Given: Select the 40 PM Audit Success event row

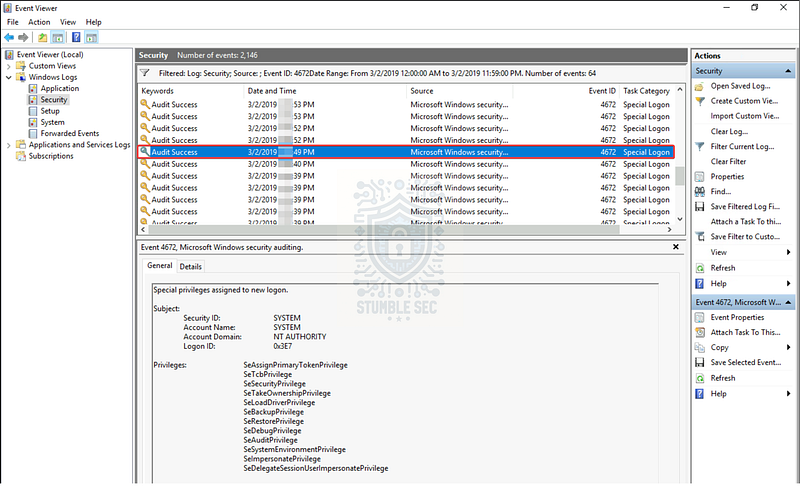Looking at the screenshot, I should [x=406, y=164].
